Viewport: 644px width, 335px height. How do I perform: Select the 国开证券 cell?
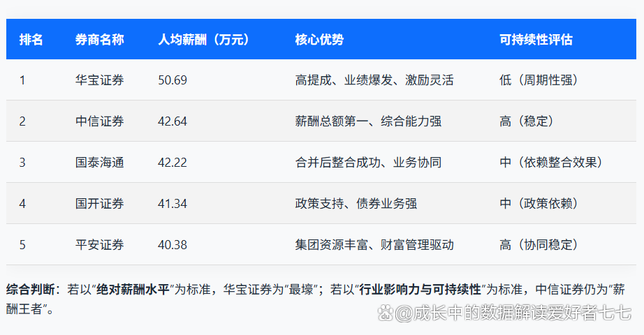(x=99, y=204)
